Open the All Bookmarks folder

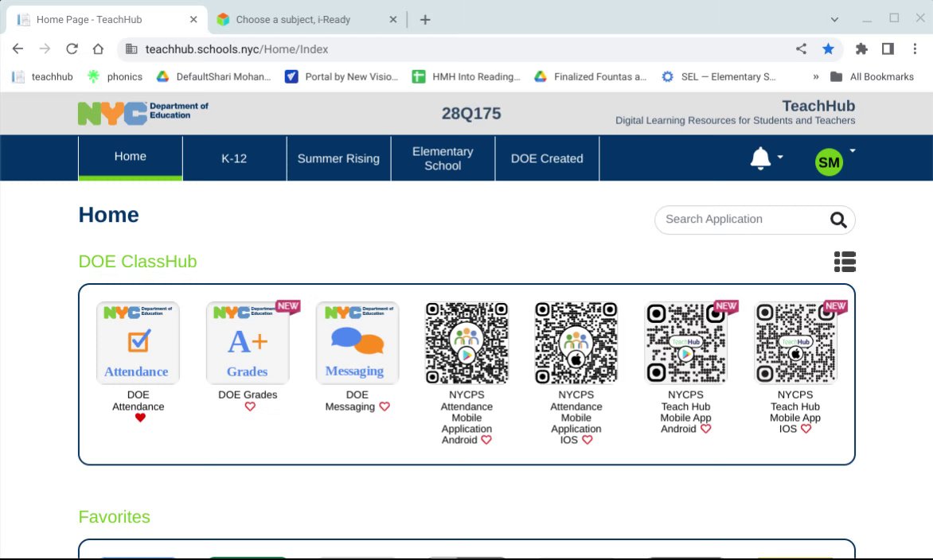[x=872, y=76]
